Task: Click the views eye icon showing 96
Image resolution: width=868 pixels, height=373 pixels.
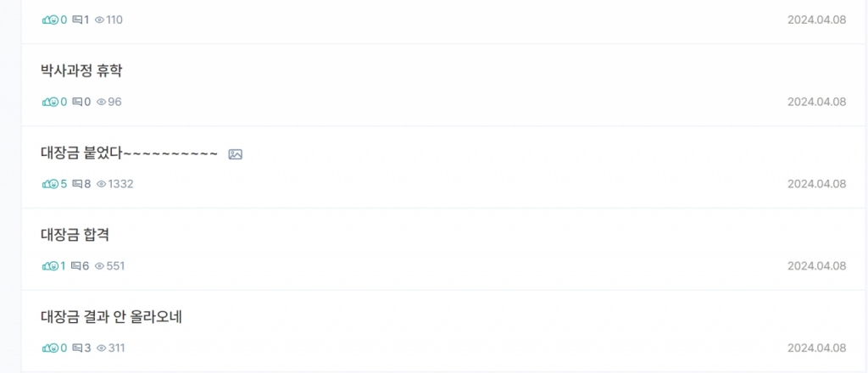Action: (101, 103)
